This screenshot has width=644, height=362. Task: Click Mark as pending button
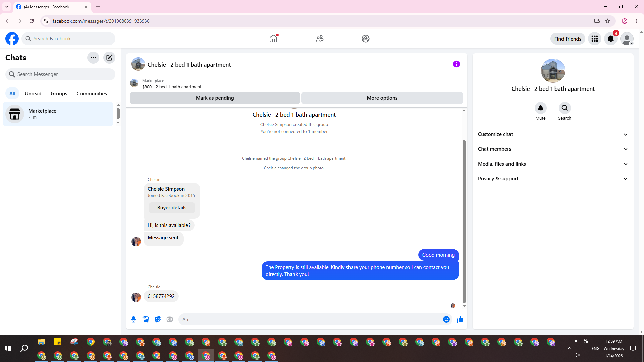coord(215,98)
